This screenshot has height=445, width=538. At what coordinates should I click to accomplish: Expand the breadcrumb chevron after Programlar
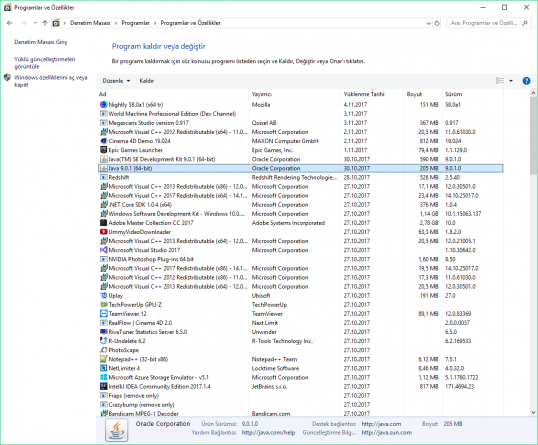pos(155,23)
